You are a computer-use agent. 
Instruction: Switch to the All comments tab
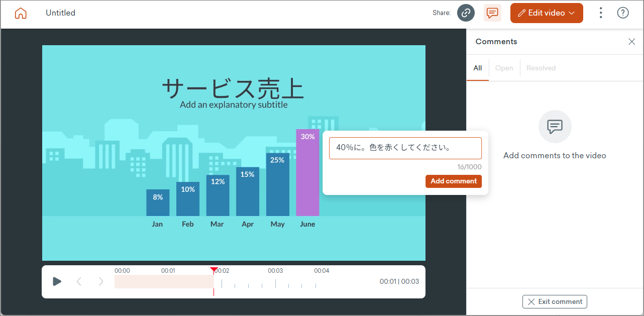[478, 68]
